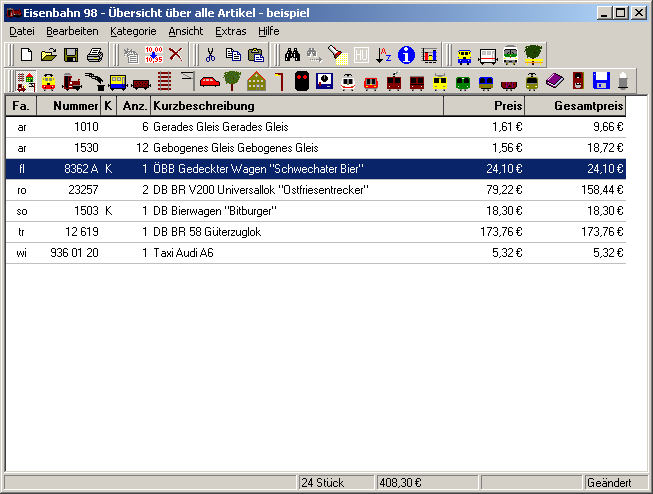Click the A-Z sort icon
Image resolution: width=653 pixels, height=494 pixels.
[x=384, y=55]
